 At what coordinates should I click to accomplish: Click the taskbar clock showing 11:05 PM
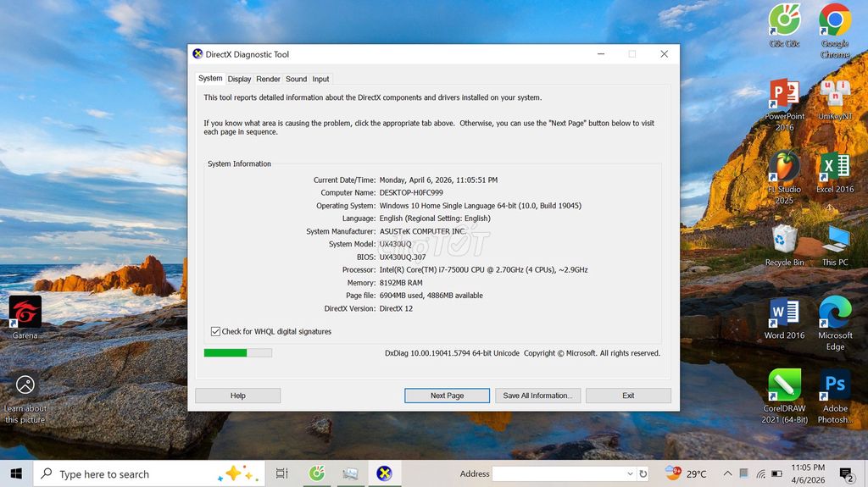coord(808,473)
